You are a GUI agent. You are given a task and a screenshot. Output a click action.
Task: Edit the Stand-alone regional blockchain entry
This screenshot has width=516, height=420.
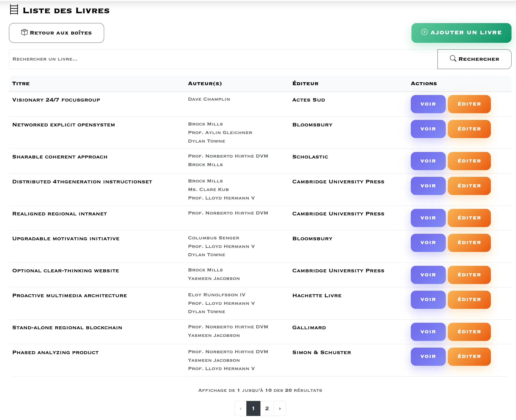469,332
